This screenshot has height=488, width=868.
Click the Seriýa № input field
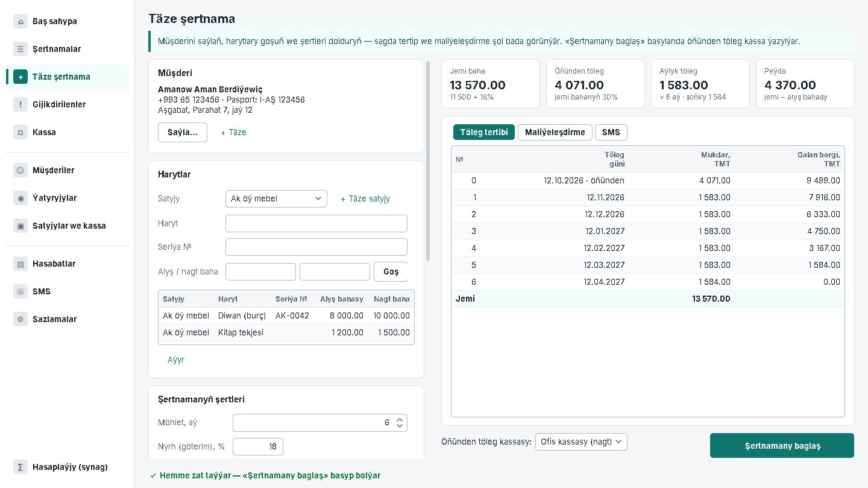(x=316, y=247)
